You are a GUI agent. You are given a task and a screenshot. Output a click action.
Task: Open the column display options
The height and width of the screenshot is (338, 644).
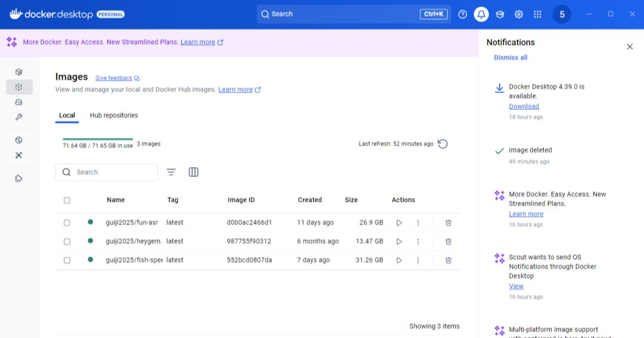(x=193, y=172)
